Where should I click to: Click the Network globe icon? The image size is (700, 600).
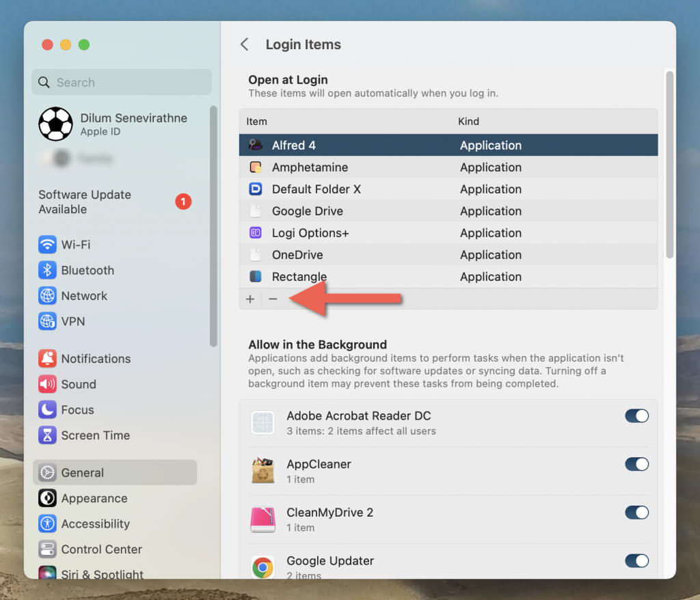pos(47,295)
